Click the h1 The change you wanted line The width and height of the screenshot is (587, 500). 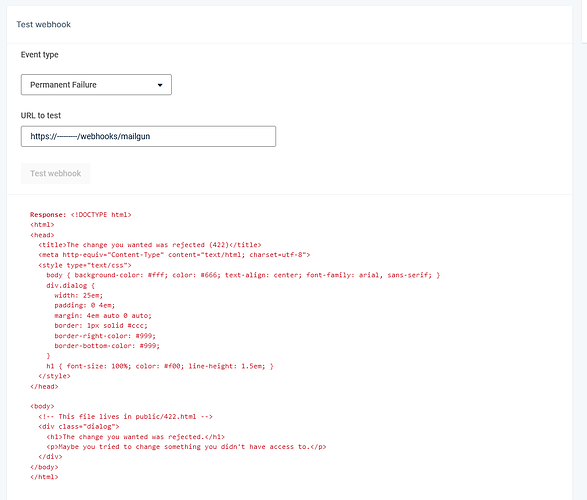tap(136, 437)
